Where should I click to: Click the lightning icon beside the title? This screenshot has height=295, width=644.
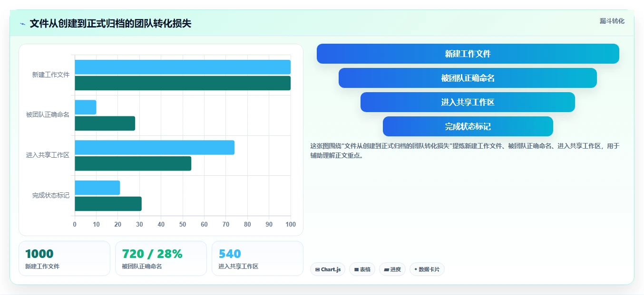coord(22,24)
